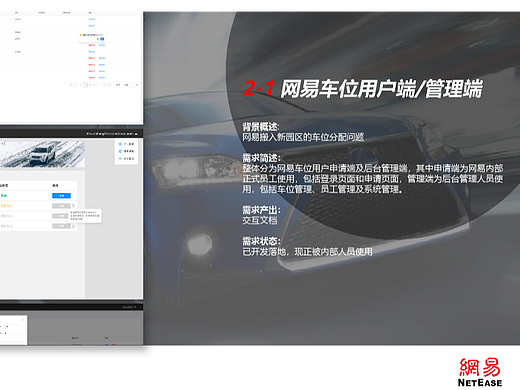This screenshot has height=390, width=520.
Task: Click the first blue icon in account dropdown menu
Action: click(x=120, y=144)
